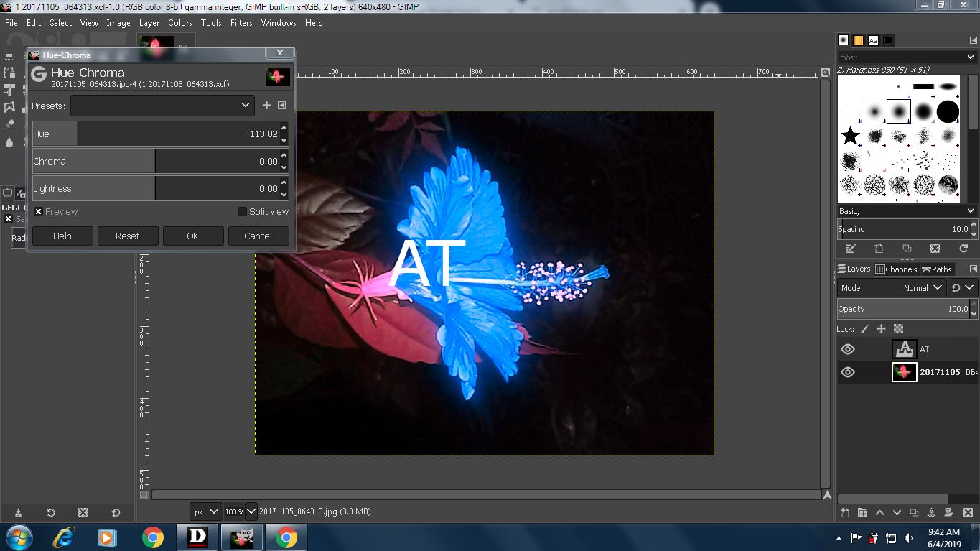Click the Anchor floating layer icon
Image resolution: width=980 pixels, height=551 pixels.
[x=931, y=513]
